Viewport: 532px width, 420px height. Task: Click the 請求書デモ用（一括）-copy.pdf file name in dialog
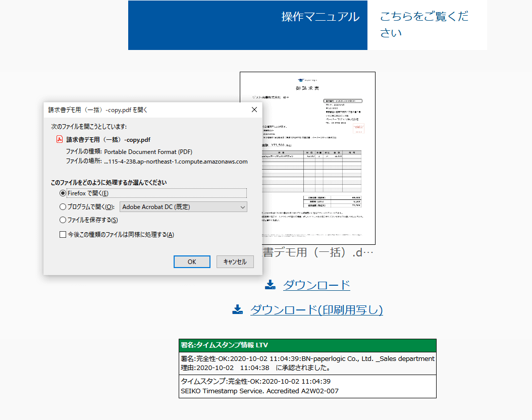click(108, 140)
